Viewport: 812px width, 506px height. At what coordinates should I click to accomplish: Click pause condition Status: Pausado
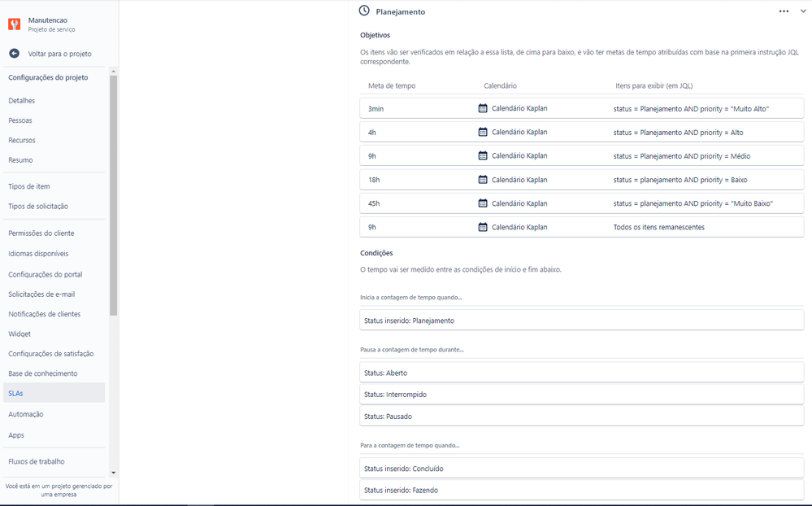(581, 417)
